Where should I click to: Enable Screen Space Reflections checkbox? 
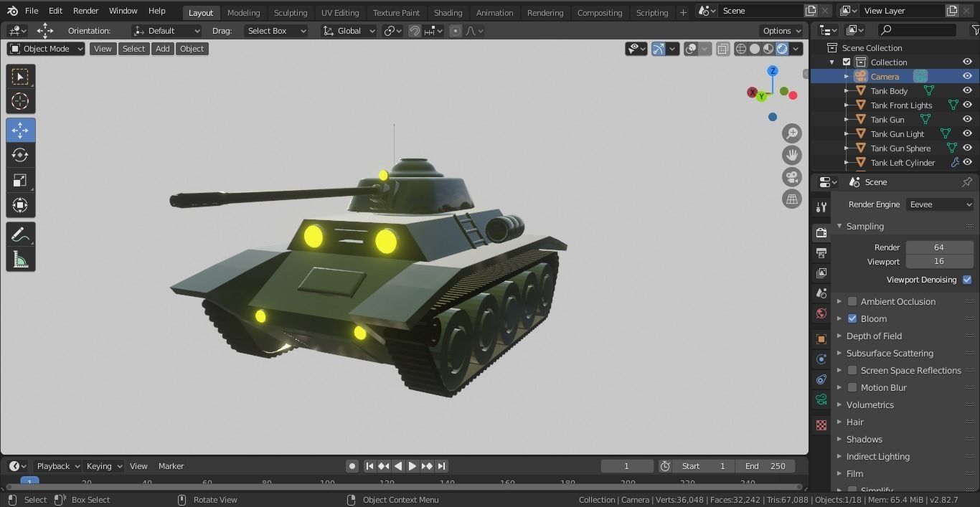point(852,370)
